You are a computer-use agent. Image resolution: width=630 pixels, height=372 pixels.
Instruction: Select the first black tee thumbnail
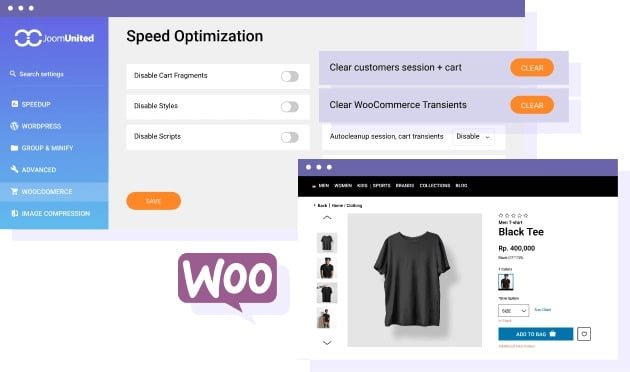tap(327, 242)
